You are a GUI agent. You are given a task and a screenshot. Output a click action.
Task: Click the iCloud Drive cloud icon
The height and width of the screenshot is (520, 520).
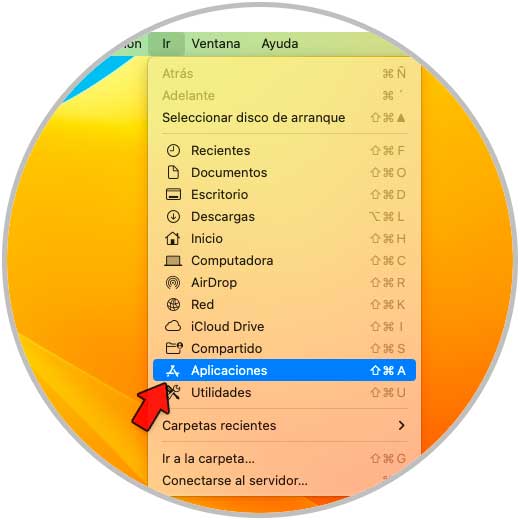(173, 326)
